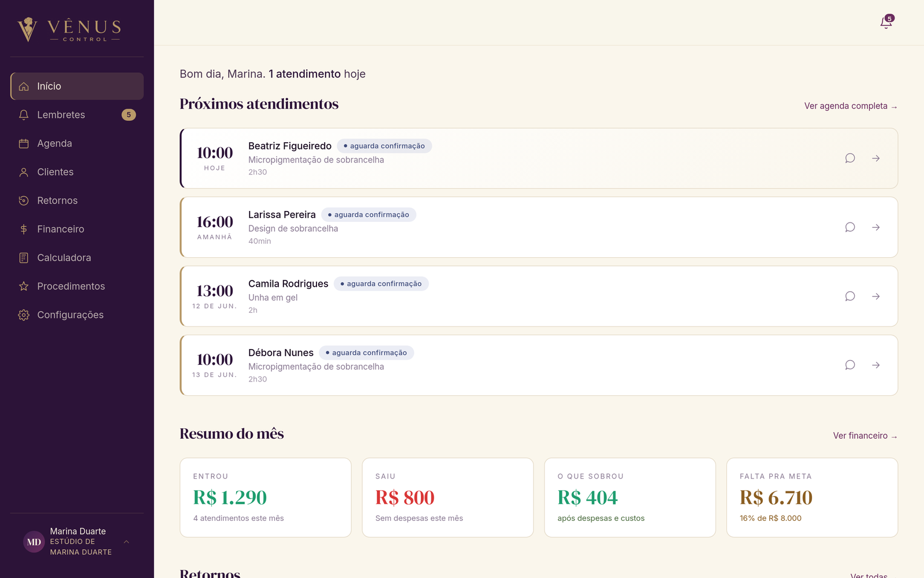Follow the Ver agenda completa link

pos(851,106)
